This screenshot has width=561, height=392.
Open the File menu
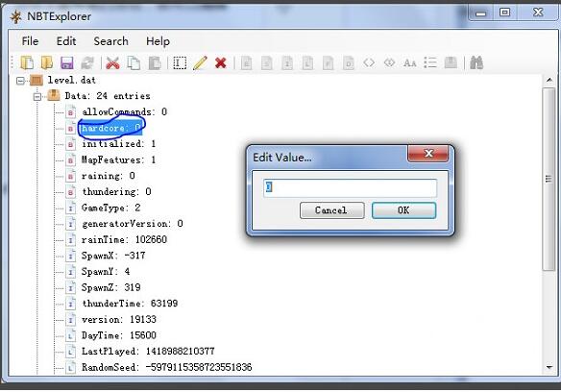(x=30, y=41)
